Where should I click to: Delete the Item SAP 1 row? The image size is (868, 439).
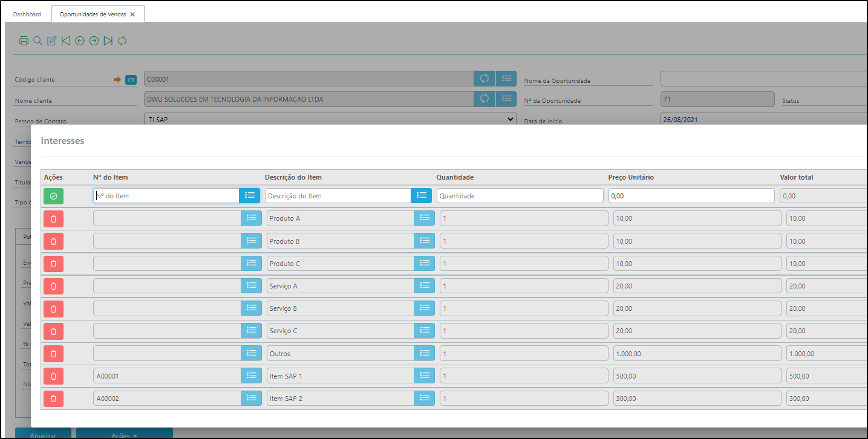53,376
